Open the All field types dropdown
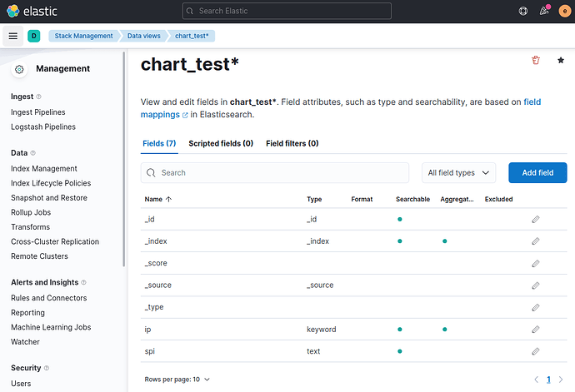Viewport: 575px width, 392px height. [x=458, y=173]
